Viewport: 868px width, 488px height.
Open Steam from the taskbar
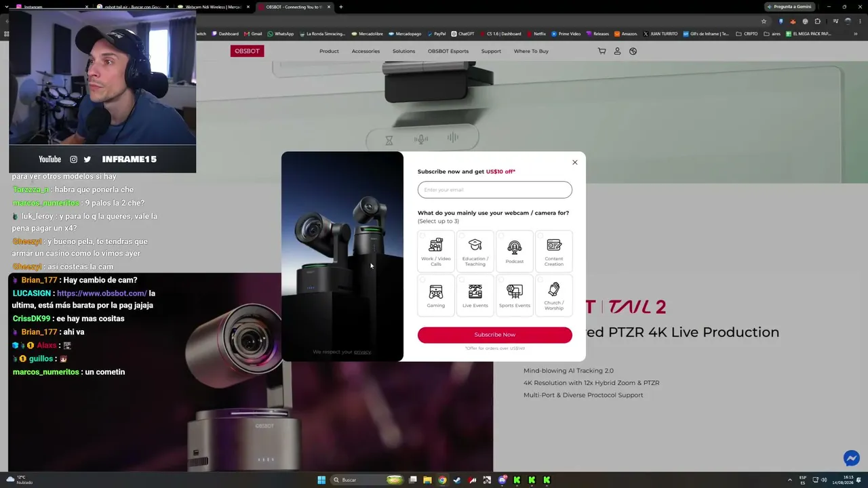[457, 480]
